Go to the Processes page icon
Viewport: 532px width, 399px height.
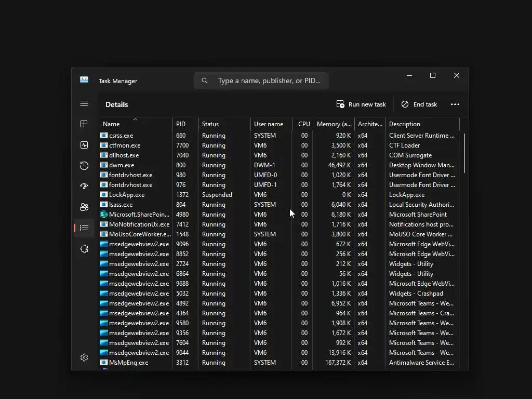tap(84, 124)
